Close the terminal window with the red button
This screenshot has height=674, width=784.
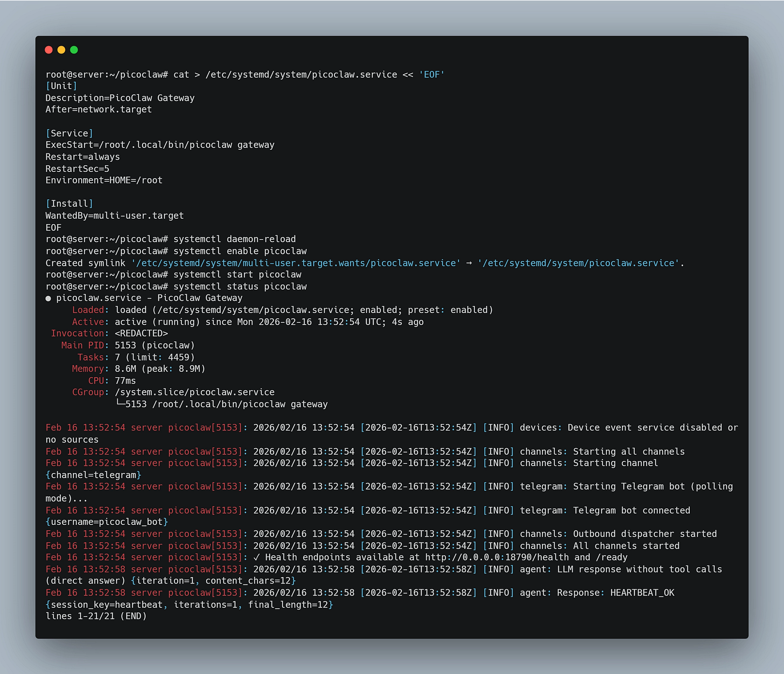click(x=48, y=50)
